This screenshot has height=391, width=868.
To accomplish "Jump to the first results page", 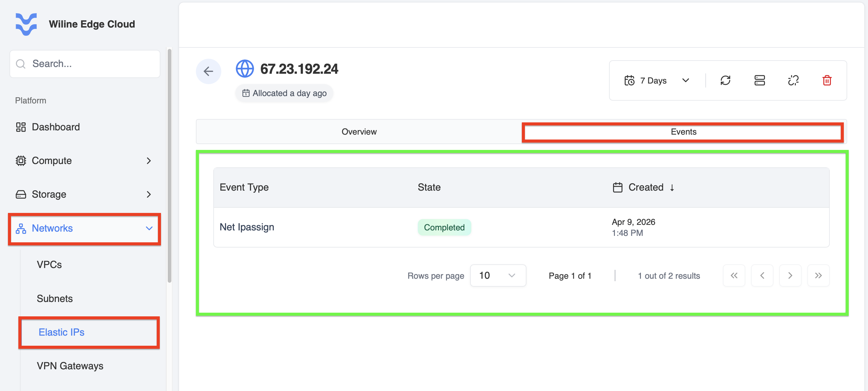I will pos(734,275).
